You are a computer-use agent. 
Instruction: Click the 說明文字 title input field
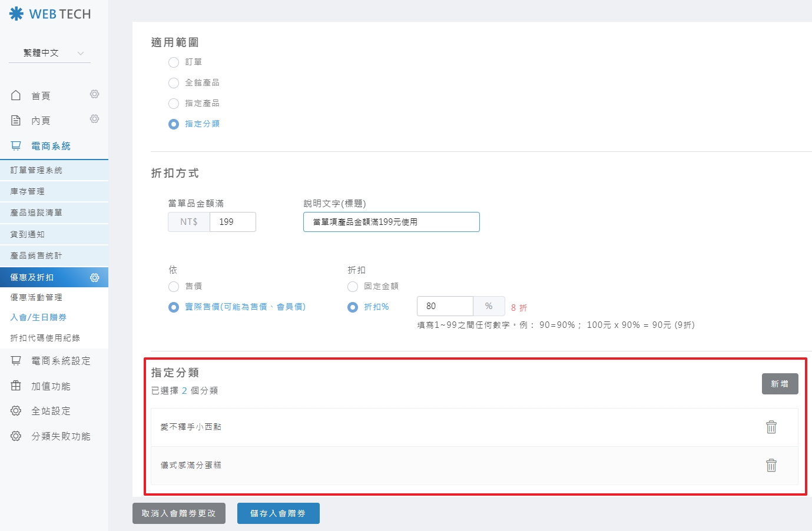coord(391,222)
